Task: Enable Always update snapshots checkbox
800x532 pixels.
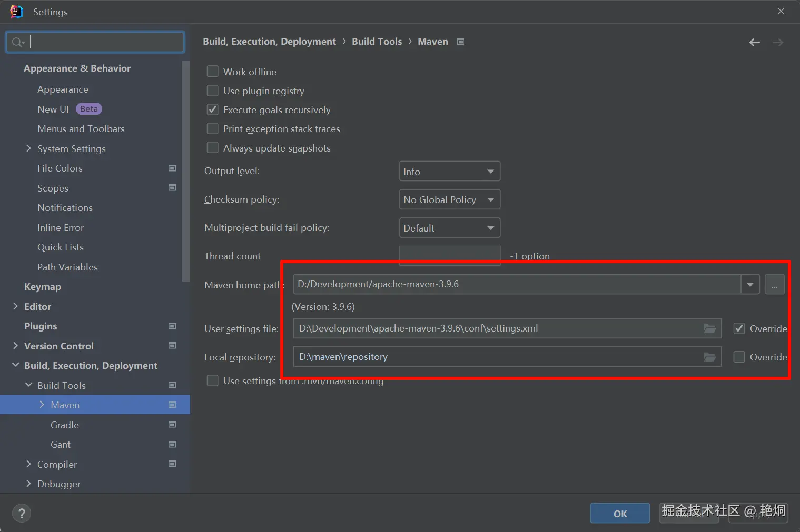Action: coord(212,148)
